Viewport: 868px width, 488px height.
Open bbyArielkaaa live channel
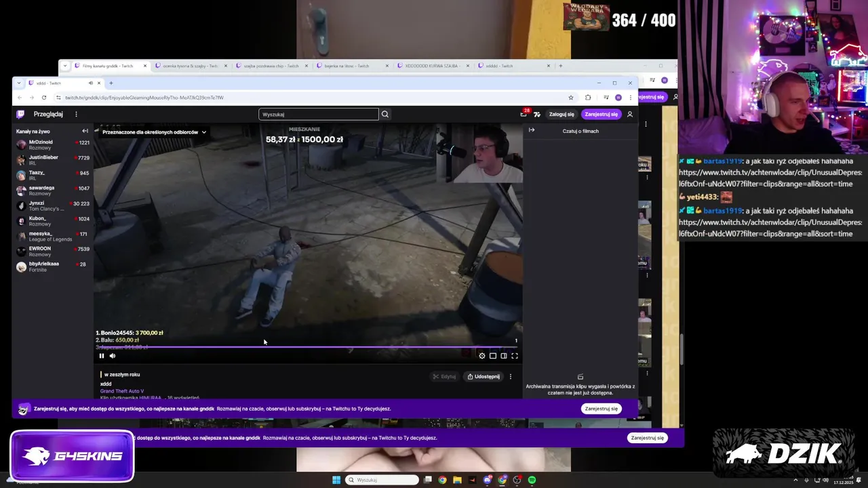pos(53,266)
